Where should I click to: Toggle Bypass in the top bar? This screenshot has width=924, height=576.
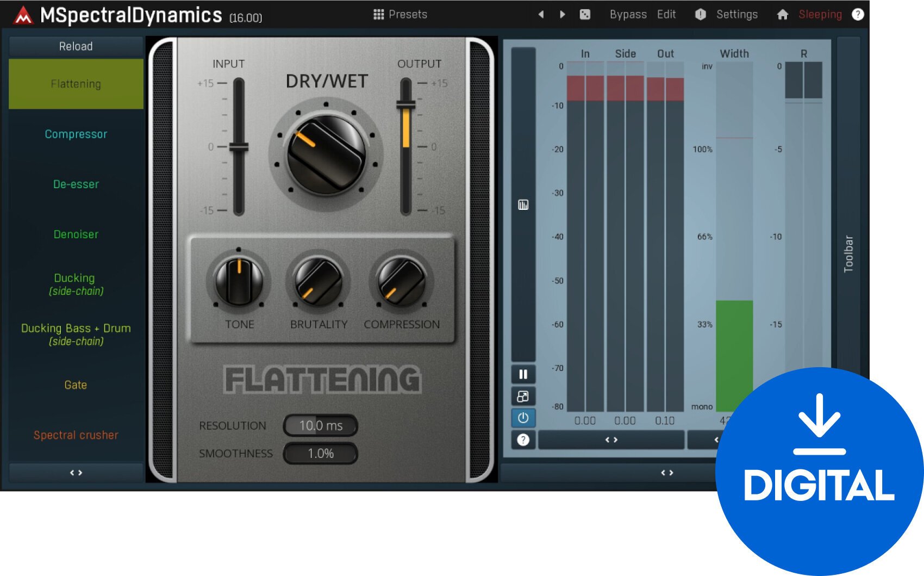(628, 15)
